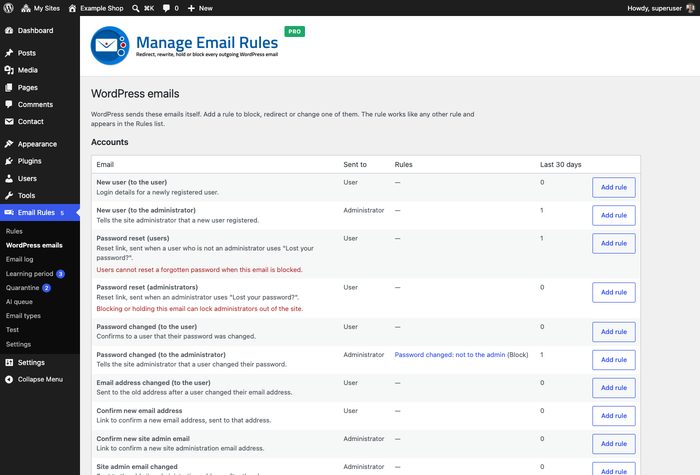Click the Users person icon
The width and height of the screenshot is (700, 475).
[x=9, y=178]
